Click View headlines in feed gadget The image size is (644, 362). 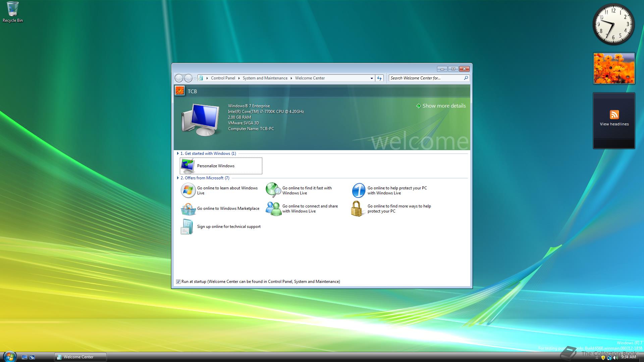(614, 124)
